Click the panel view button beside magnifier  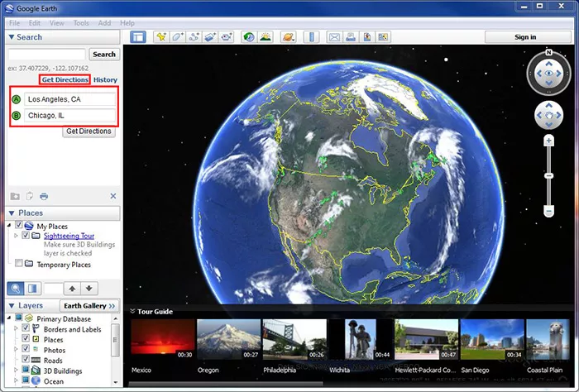click(x=32, y=289)
